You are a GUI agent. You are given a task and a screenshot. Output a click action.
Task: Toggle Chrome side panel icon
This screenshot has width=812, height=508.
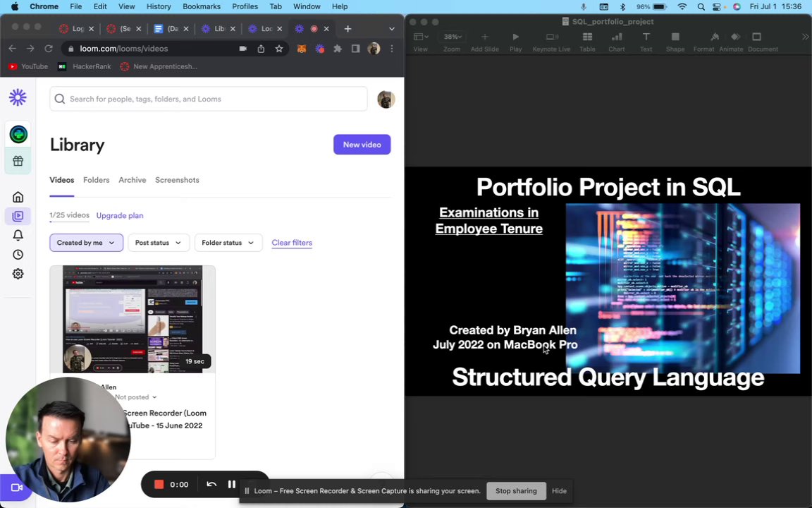click(356, 49)
